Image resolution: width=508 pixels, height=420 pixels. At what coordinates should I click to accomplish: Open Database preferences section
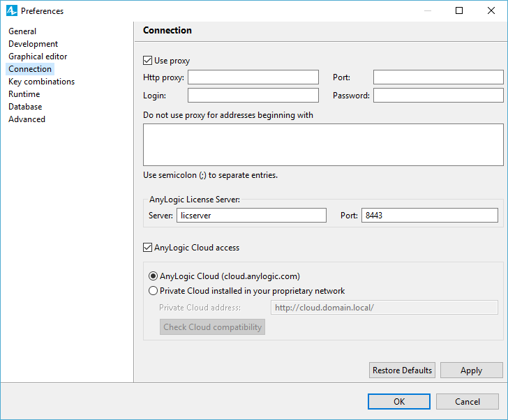coord(25,107)
